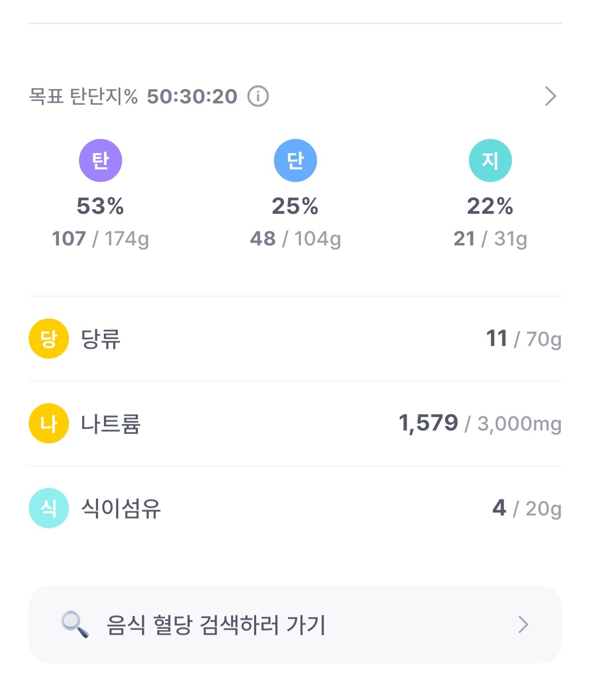Select the 당류 row label
591x700 pixels.
100,339
